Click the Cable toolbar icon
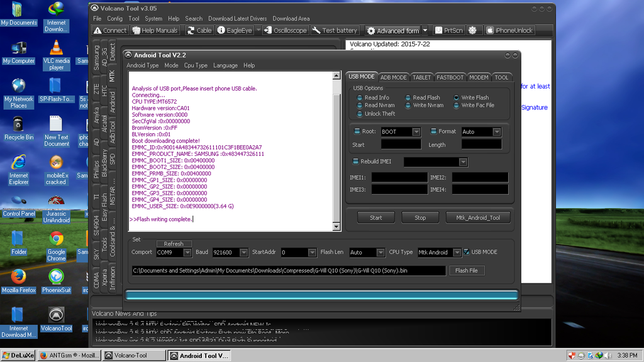The height and width of the screenshot is (362, 644). tap(199, 30)
